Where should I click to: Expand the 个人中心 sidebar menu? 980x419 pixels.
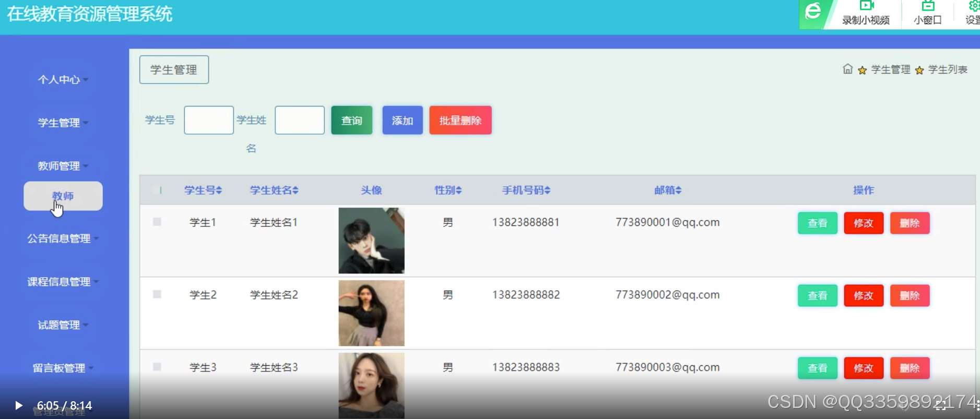click(x=63, y=80)
